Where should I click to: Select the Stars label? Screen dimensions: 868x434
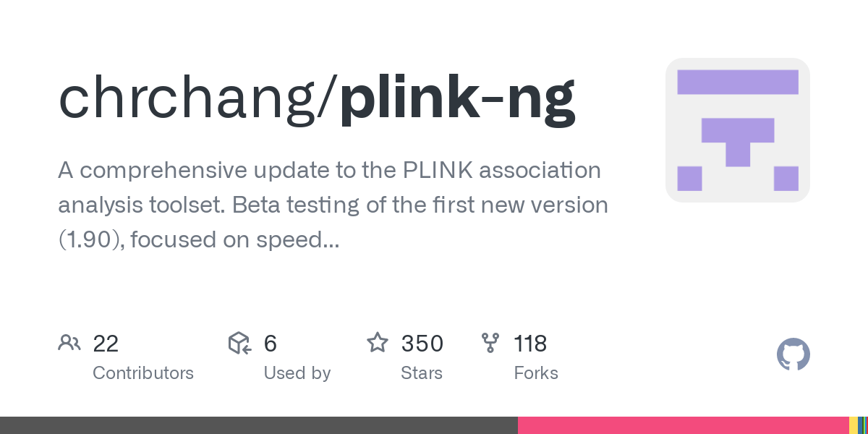tap(422, 373)
